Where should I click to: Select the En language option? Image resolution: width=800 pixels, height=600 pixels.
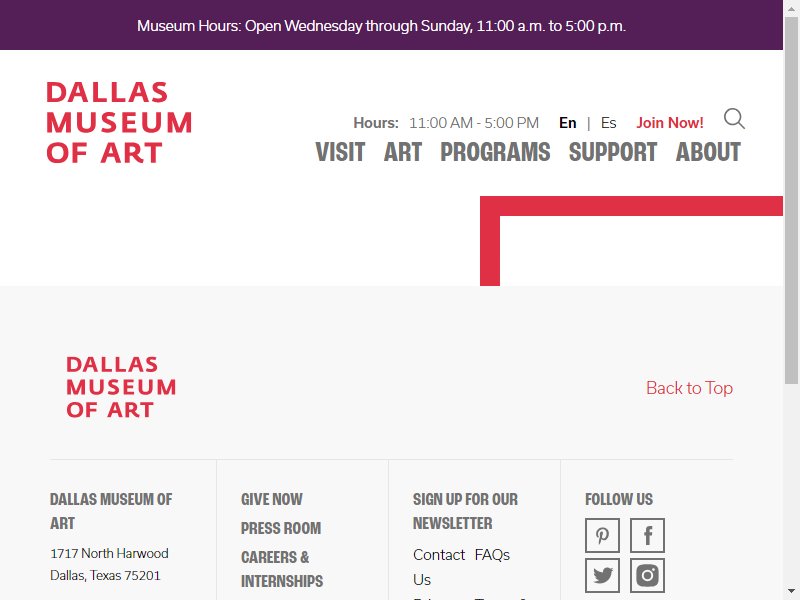[567, 123]
